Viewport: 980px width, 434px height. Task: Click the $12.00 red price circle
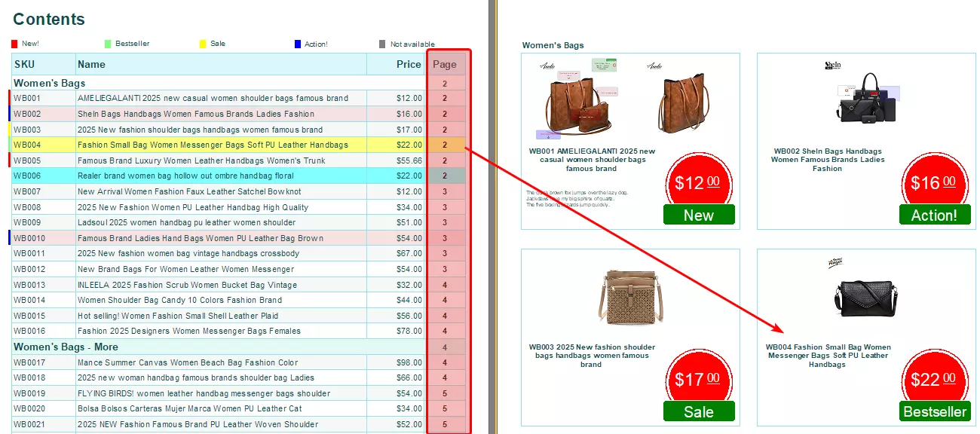pyautogui.click(x=700, y=182)
